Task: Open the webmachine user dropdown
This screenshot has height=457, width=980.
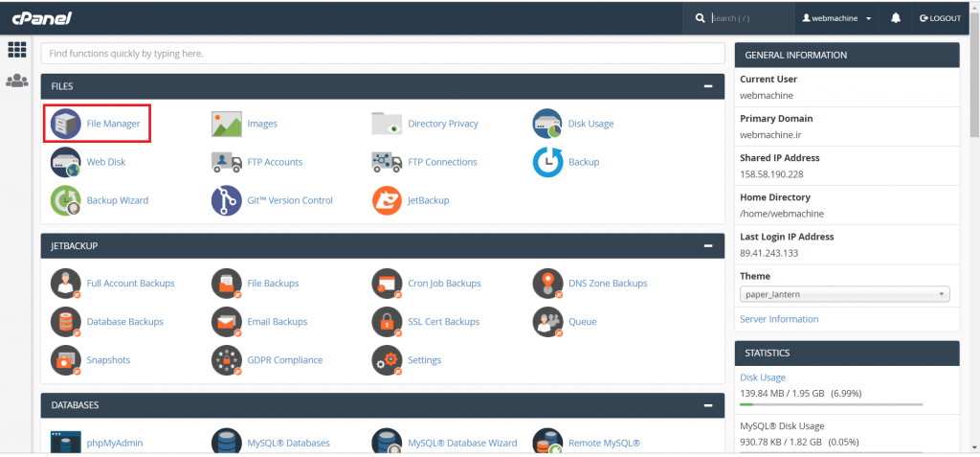Action: tap(836, 18)
